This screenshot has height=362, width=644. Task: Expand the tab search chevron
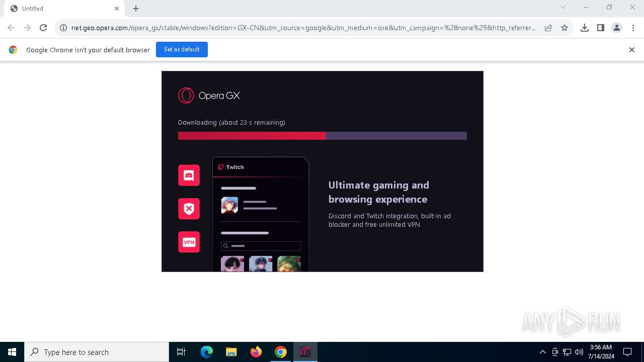pyautogui.click(x=563, y=7)
